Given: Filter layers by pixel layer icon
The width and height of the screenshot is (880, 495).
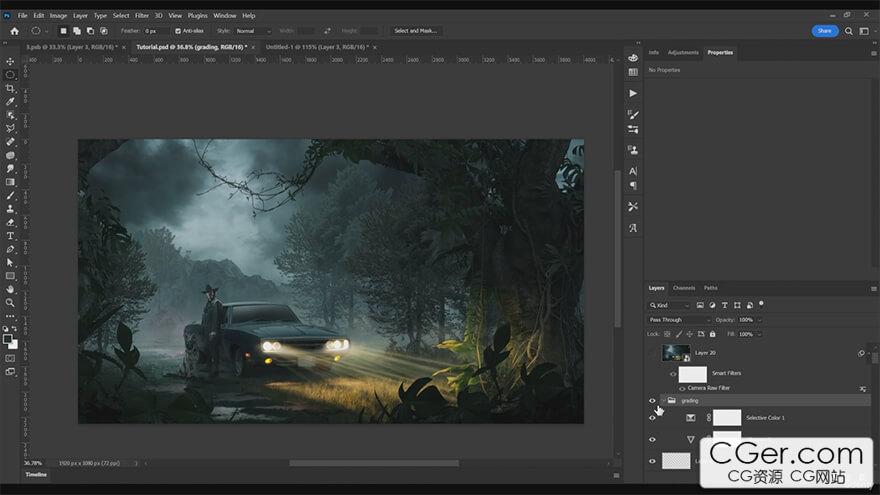Looking at the screenshot, I should coord(700,305).
